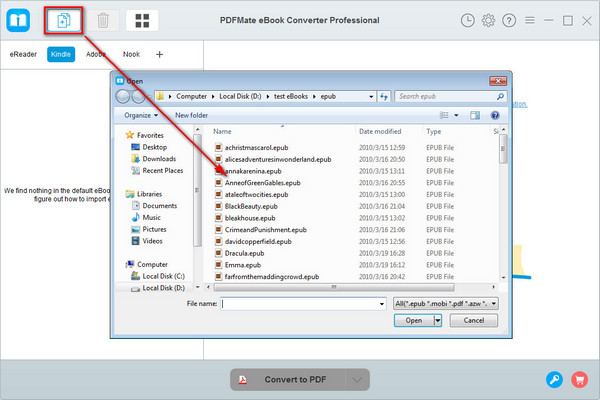The width and height of the screenshot is (600, 400).
Task: Select Local Disk (D:) in tree
Action: point(158,288)
